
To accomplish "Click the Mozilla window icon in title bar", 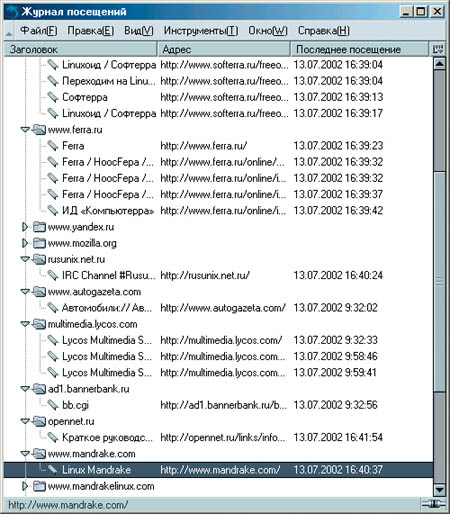I will tap(12, 12).
